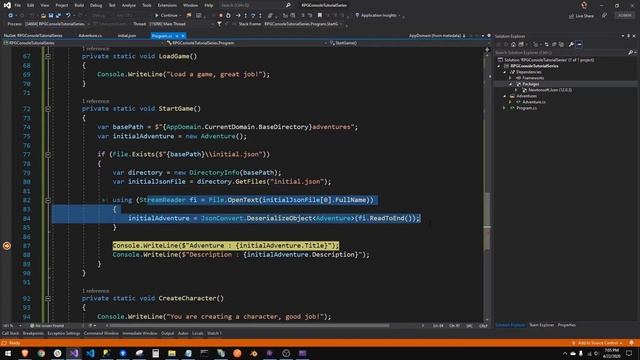Collapse the using block outline toggle
640x360 pixels.
point(48,200)
